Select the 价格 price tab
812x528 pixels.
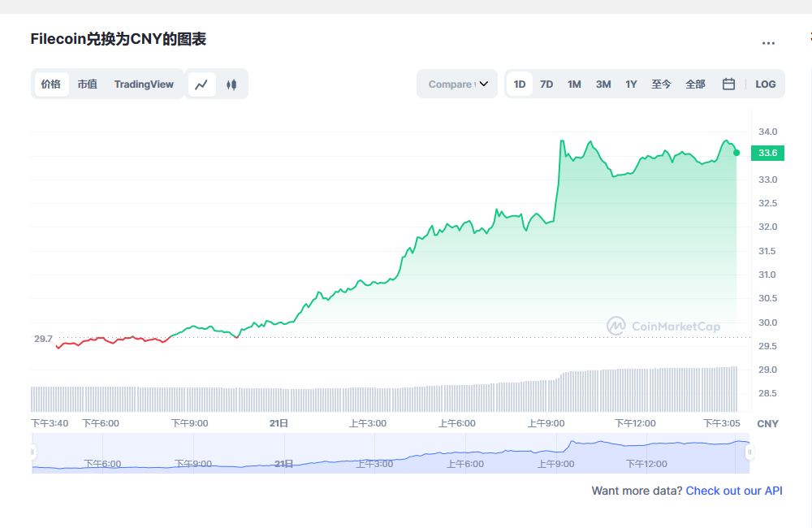(x=51, y=84)
